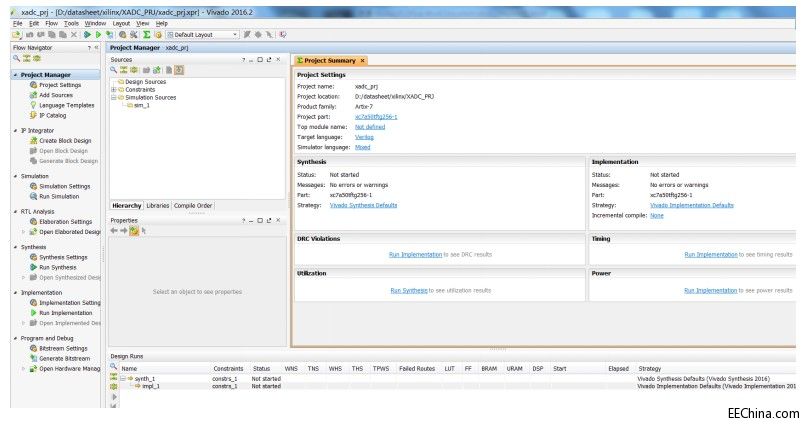The width and height of the screenshot is (806, 427).
Task: Click Run Implementation link under DRC Violations
Action: point(415,254)
